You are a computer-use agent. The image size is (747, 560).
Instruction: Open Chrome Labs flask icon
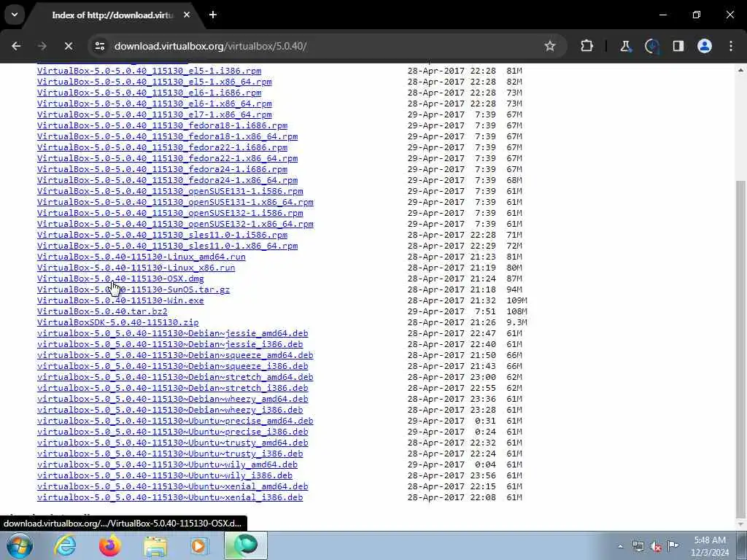coord(625,46)
